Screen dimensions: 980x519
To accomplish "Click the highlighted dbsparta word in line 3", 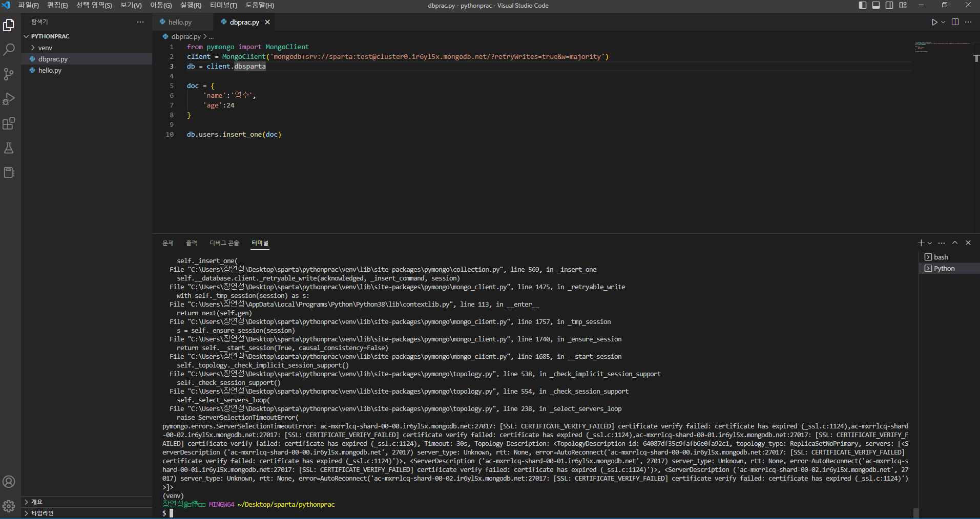I will click(x=250, y=66).
